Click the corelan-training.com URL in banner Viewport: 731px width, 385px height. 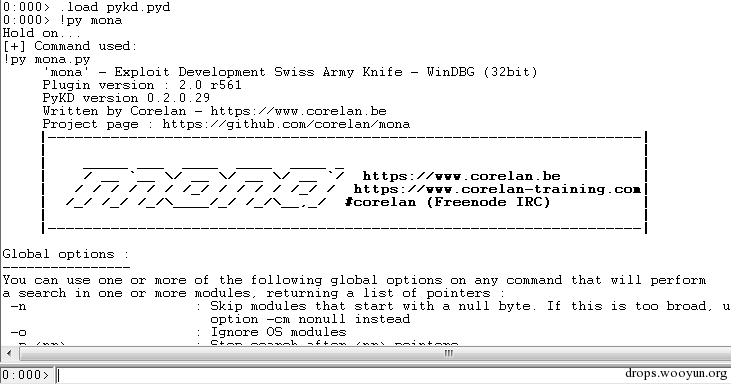click(x=497, y=189)
